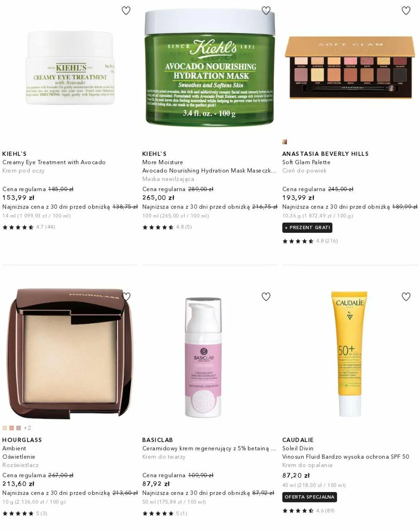Screen dimensions: 420x531
Task: Select the first beige Hourglass shade swatch
Action: coord(5,428)
